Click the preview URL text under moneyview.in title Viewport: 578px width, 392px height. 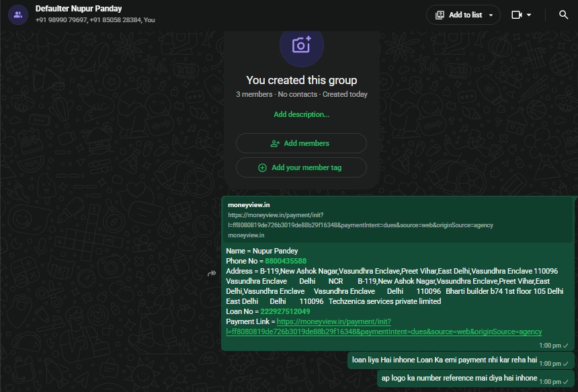click(360, 220)
